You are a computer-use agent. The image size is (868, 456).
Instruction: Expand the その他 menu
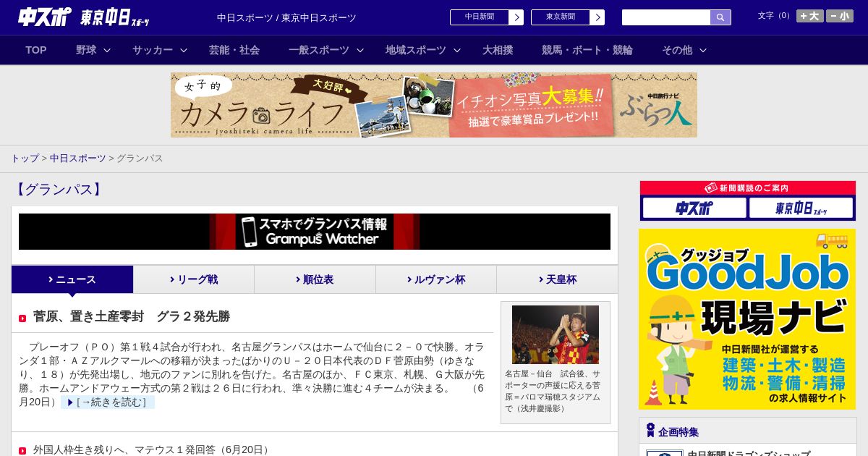[x=684, y=50]
